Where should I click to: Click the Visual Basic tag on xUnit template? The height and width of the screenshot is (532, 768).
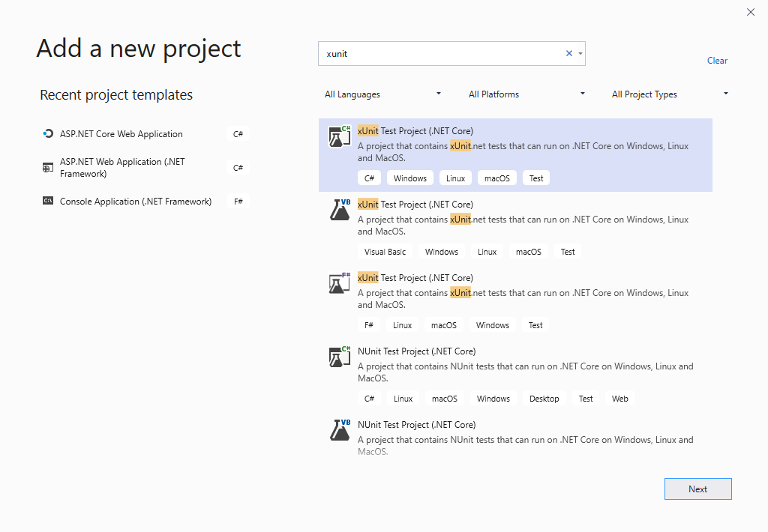(x=385, y=252)
